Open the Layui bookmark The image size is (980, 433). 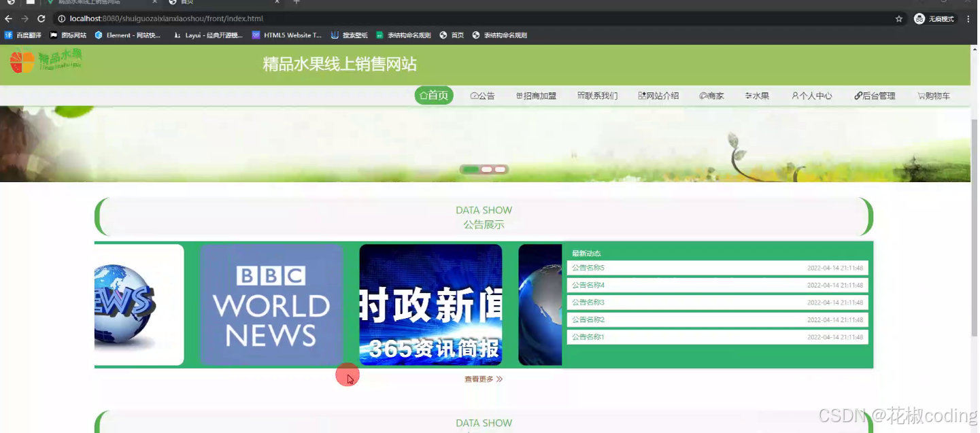point(208,35)
